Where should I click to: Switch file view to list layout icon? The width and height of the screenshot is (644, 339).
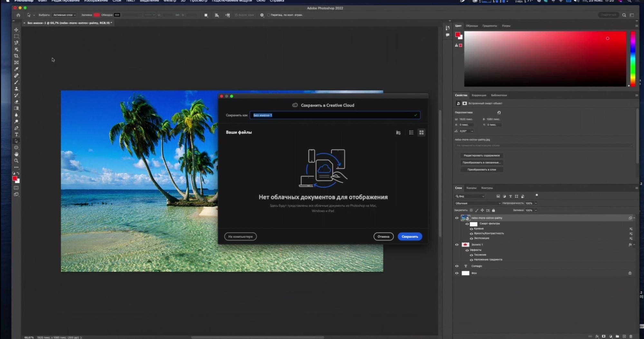411,133
